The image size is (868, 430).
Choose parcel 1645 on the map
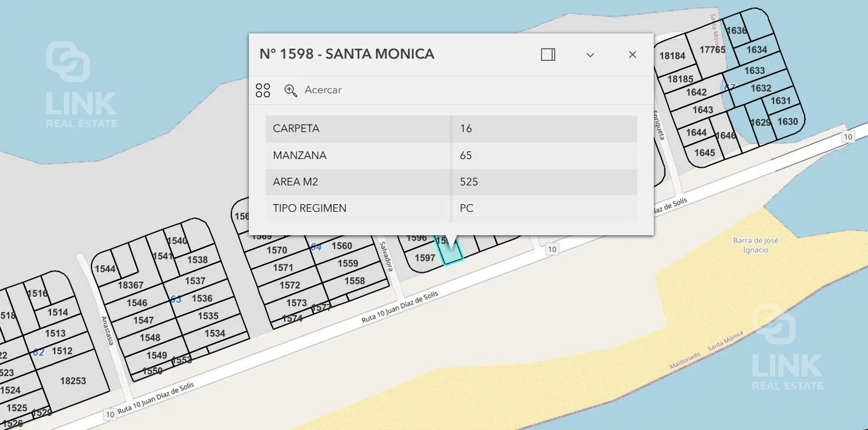(x=704, y=153)
